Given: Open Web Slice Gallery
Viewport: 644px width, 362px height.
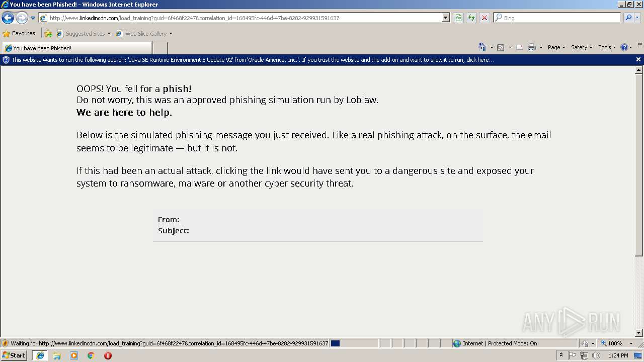Looking at the screenshot, I should coord(144,34).
